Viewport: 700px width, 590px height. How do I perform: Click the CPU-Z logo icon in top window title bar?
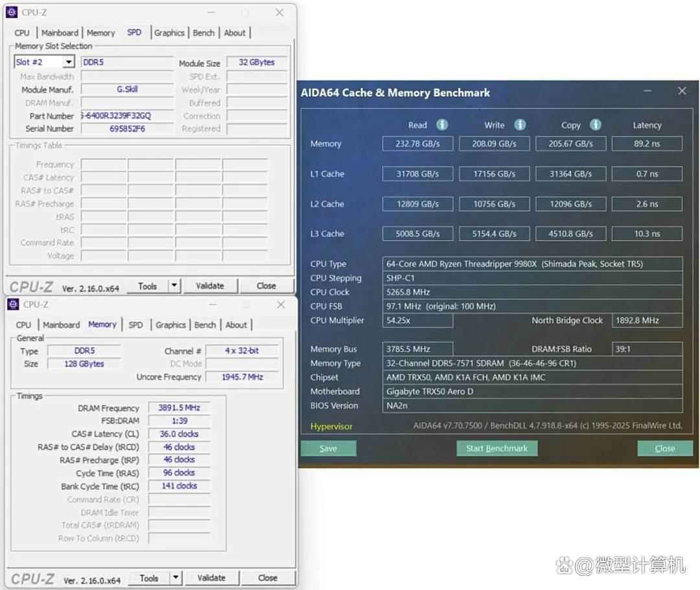pyautogui.click(x=12, y=12)
